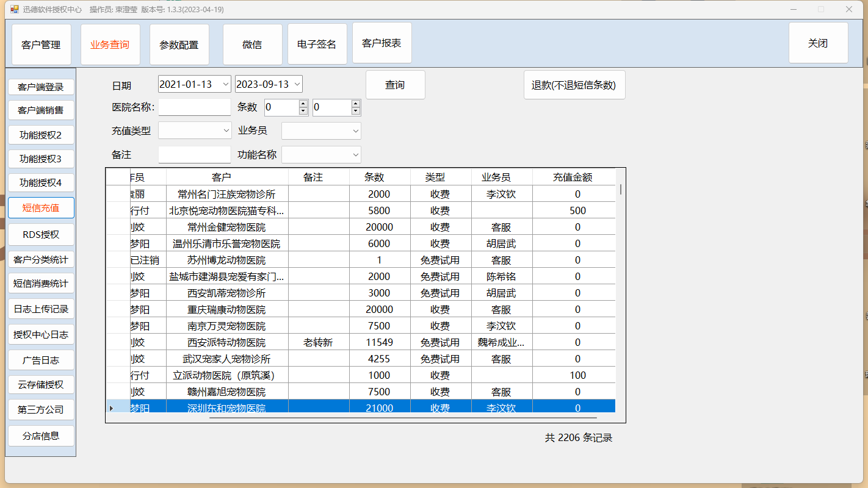Sort by the 充值金额 column header
The width and height of the screenshot is (868, 488).
point(573,178)
